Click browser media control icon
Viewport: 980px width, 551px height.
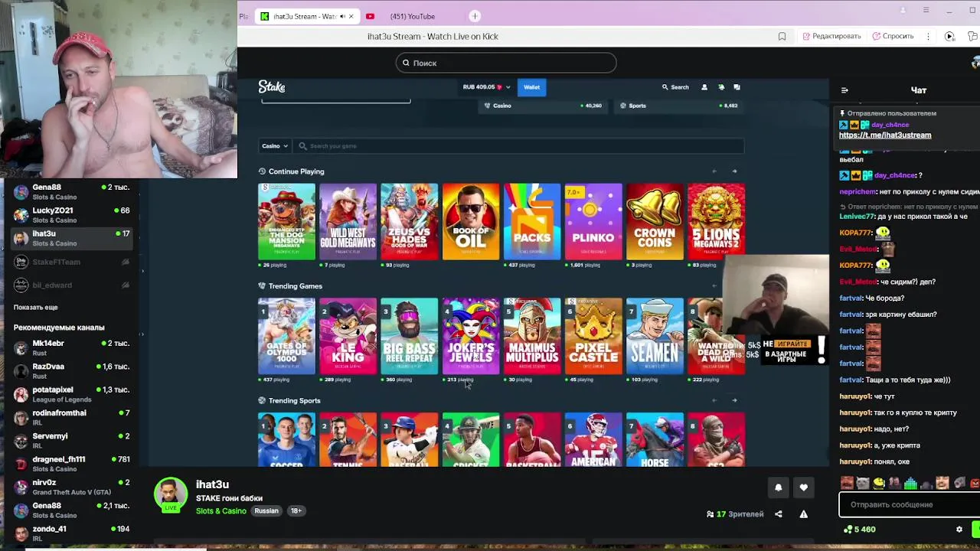949,36
